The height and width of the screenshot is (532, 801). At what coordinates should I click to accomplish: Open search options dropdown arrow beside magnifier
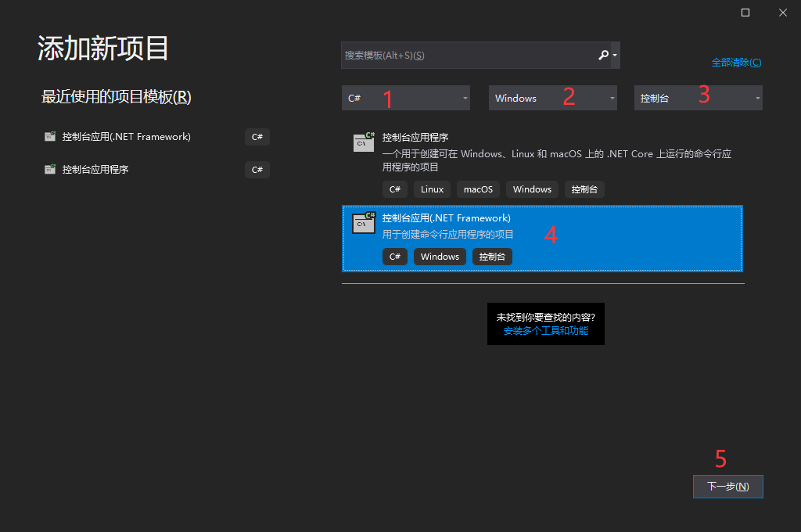(615, 56)
